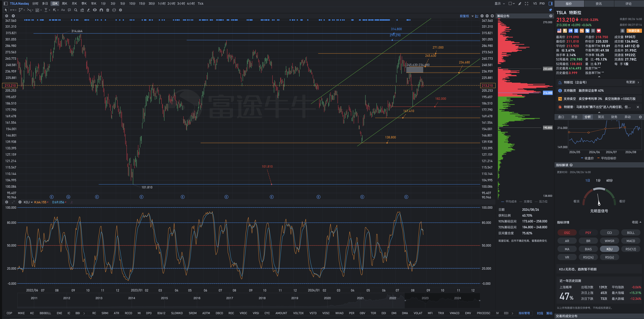Enter fullscreen chart mode
The image size is (644, 319).
click(x=527, y=3)
